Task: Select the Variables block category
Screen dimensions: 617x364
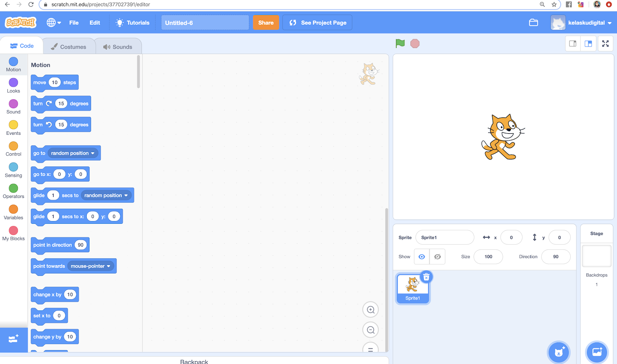Action: tap(13, 212)
